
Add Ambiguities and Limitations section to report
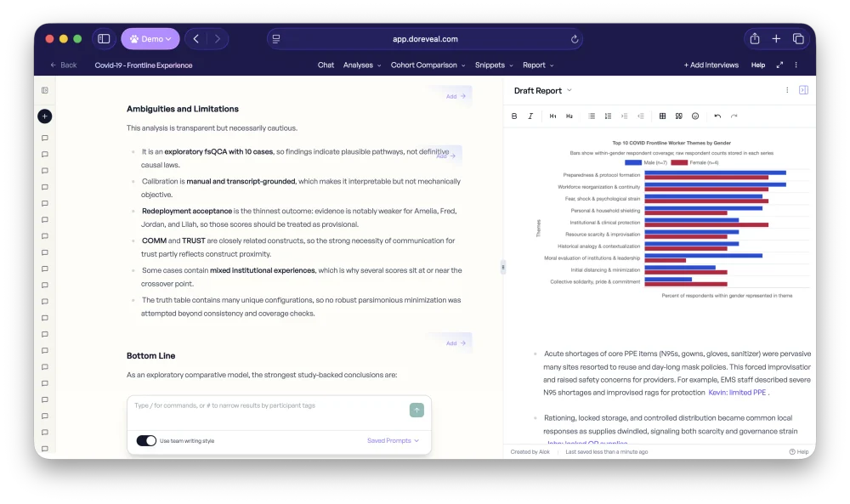pyautogui.click(x=456, y=96)
